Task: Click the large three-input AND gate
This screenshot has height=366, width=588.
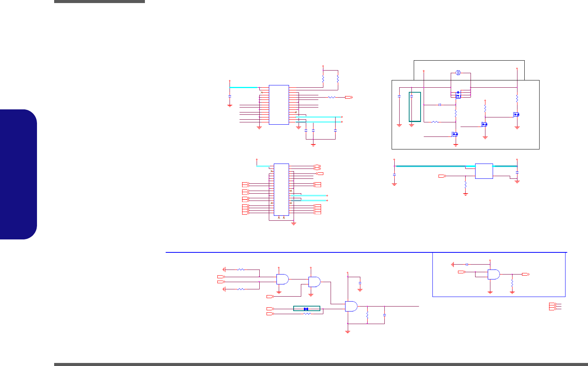Action: click(351, 306)
